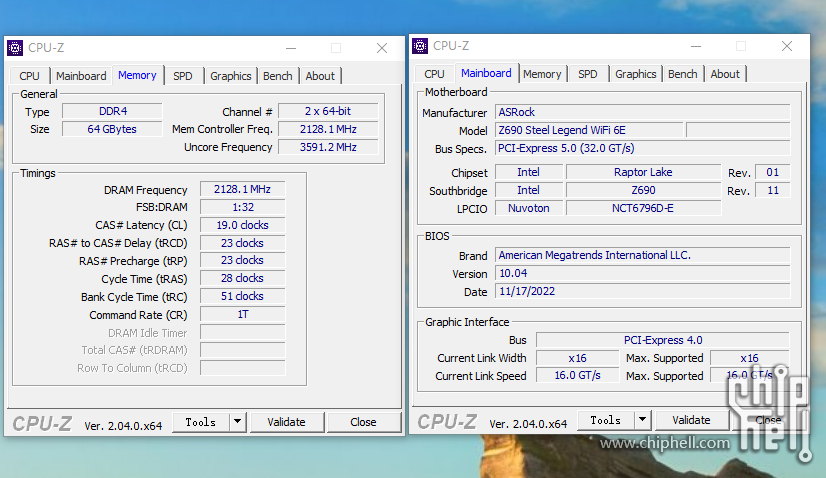Click the FSB:DRAM value 1:32
826x478 pixels.
(242, 207)
